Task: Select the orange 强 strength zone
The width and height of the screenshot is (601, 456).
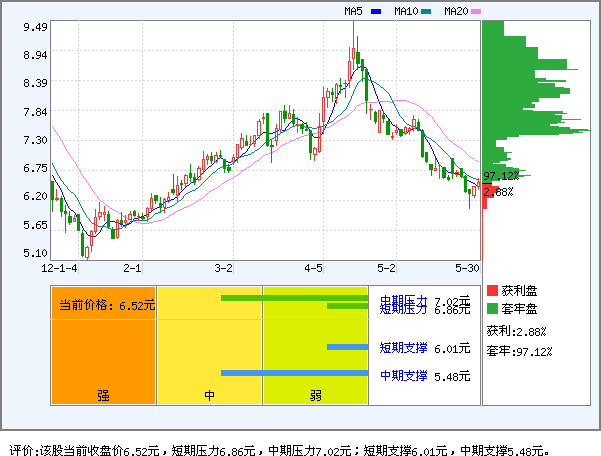Action: coord(103,345)
